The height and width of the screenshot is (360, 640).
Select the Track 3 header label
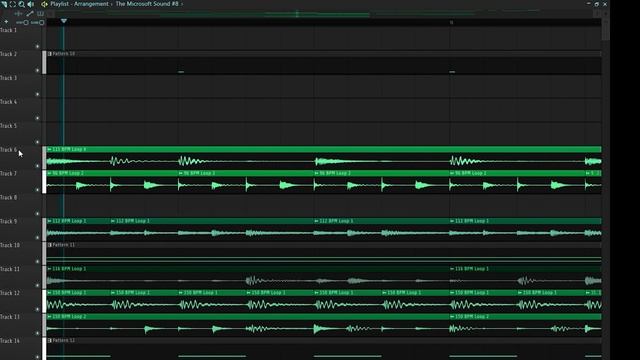9,78
